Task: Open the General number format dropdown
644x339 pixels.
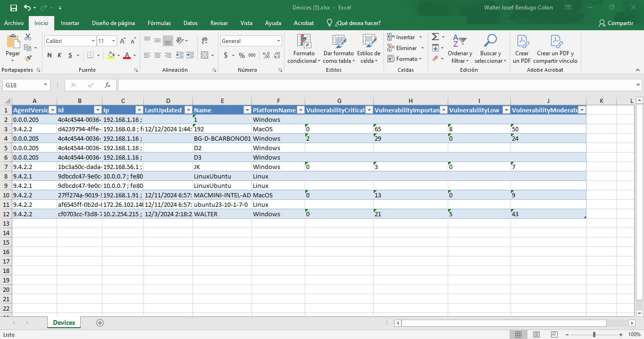Action: click(x=279, y=41)
